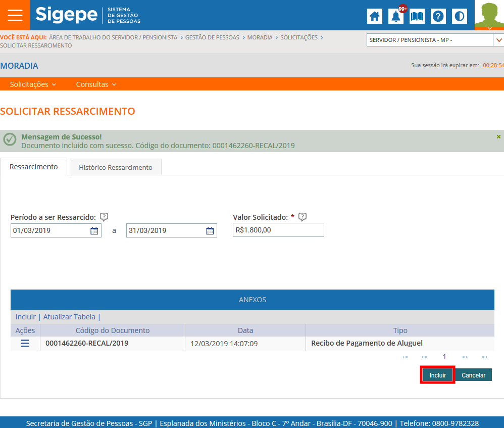504x428 pixels.
Task: Open the manual book icon
Action: pyautogui.click(x=417, y=16)
